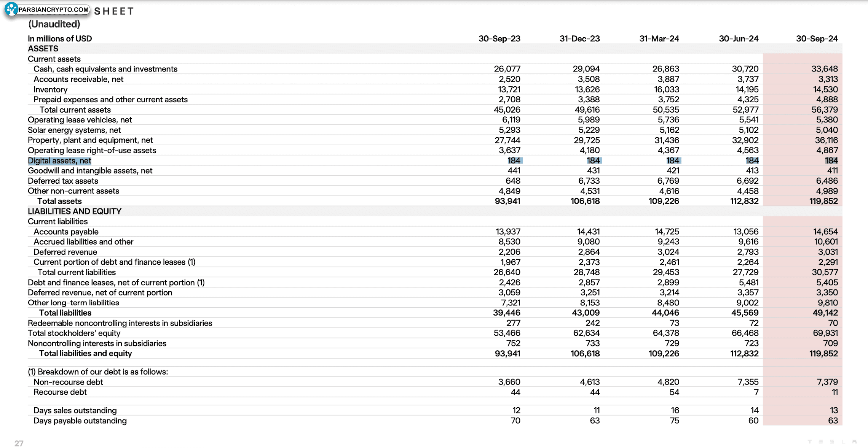
Task: Click the Inventory row label
Action: pos(50,89)
